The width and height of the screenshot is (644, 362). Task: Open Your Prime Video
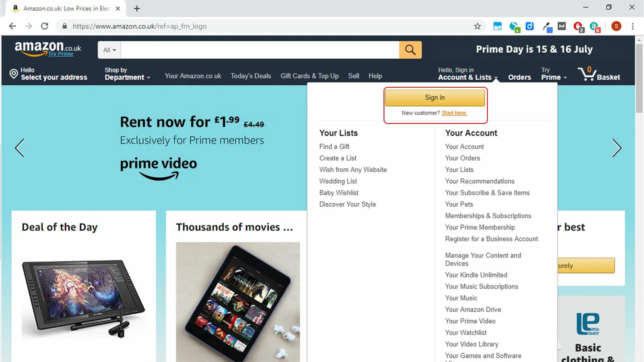coord(470,321)
